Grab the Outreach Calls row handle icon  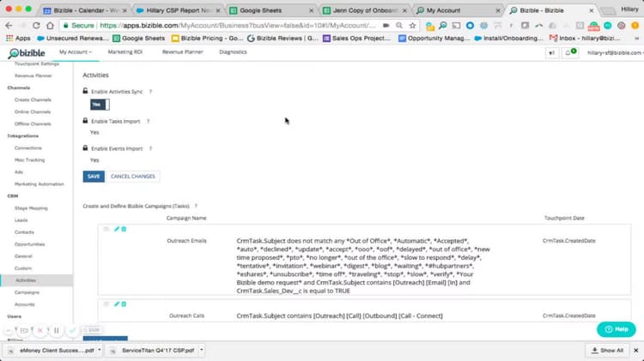[x=106, y=304]
